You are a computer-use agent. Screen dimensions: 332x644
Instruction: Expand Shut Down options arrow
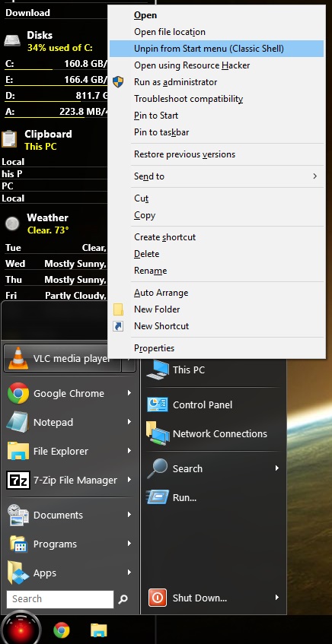tap(277, 598)
